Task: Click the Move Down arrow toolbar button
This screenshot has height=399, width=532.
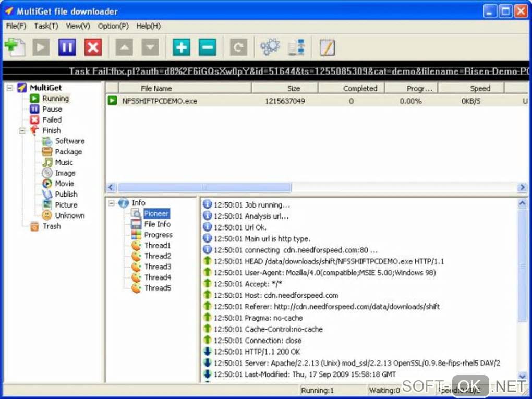Action: coord(150,47)
